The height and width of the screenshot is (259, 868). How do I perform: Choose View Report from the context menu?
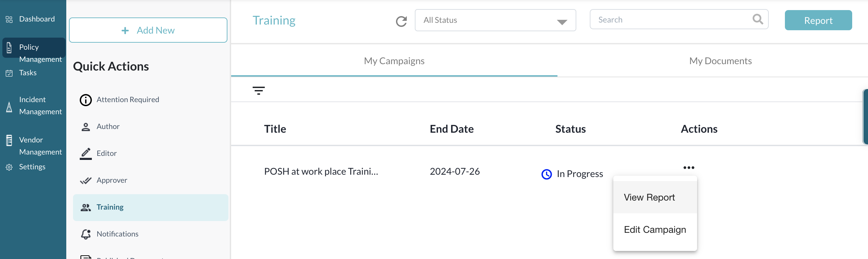(x=649, y=198)
